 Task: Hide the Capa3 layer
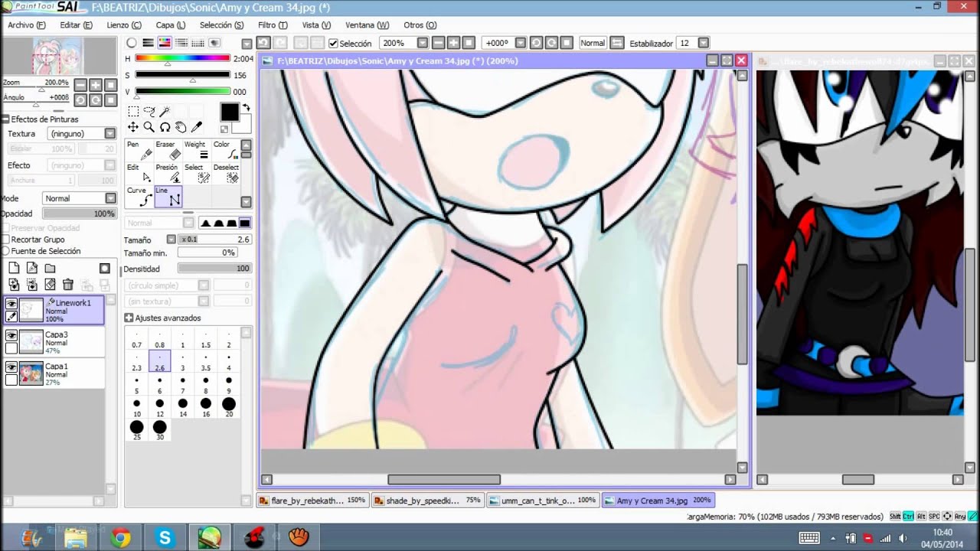(x=11, y=335)
